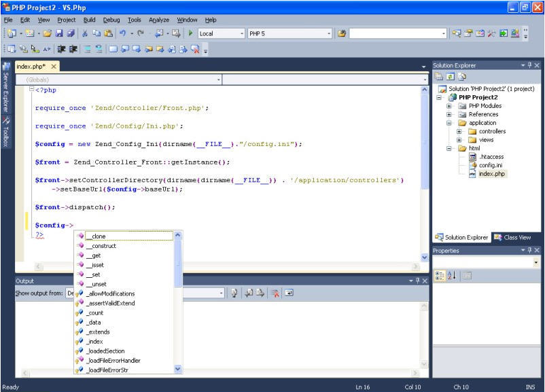The width and height of the screenshot is (545, 392).
Task: Click the Properties Window toolbar icon
Action: click(x=468, y=33)
